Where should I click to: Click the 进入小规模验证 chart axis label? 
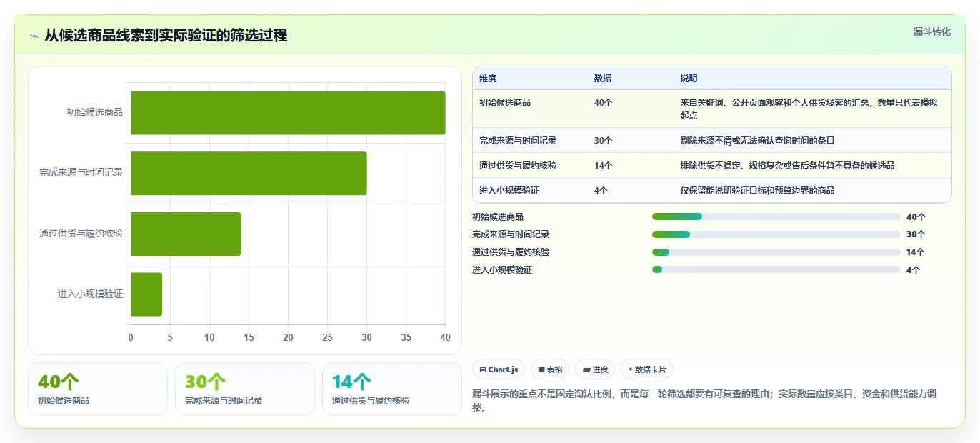coord(91,294)
